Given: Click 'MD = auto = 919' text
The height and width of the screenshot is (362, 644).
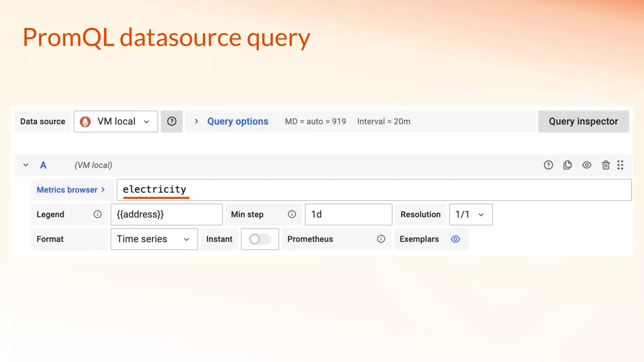Looking at the screenshot, I should pos(315,122).
